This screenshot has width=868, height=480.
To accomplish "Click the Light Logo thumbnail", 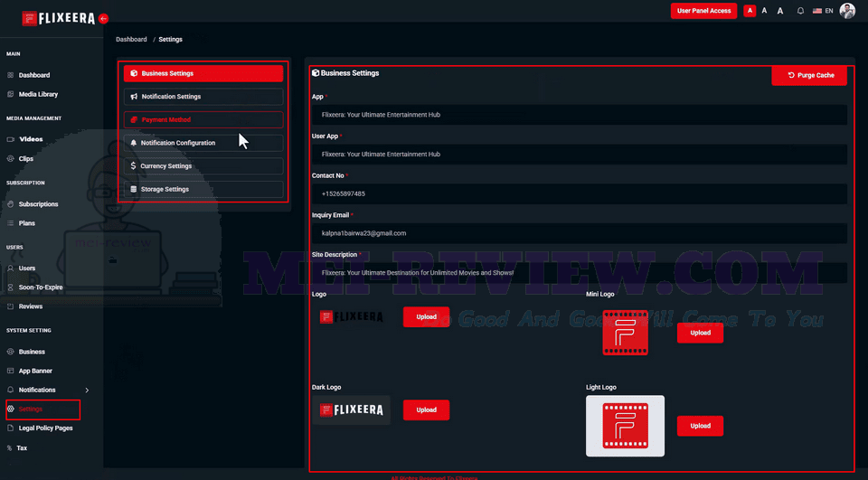I will tap(625, 427).
